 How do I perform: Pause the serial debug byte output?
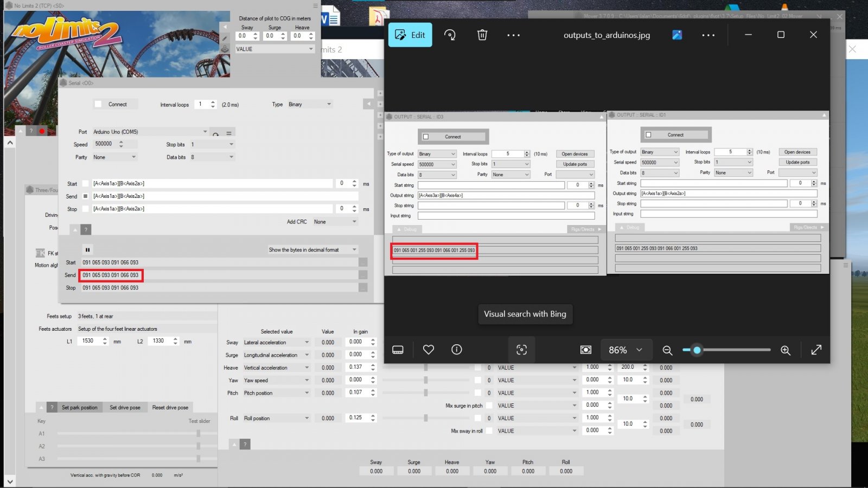pos(87,250)
